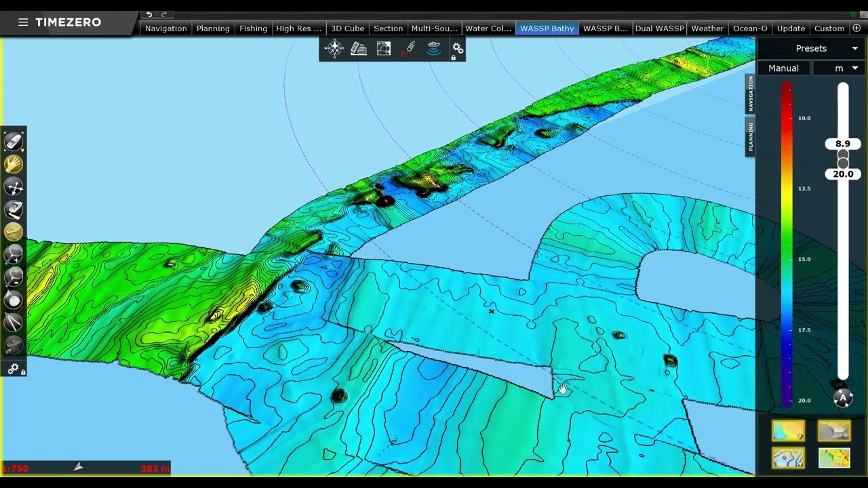Screen dimensions: 868x488
Task: Open the vertical NAVIGATION side panel tab
Action: [x=751, y=94]
